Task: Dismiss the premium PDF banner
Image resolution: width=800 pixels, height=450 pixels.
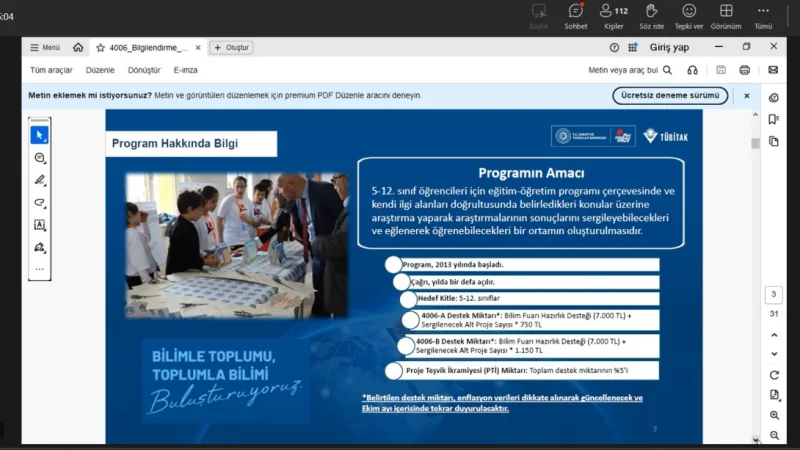Action: click(x=746, y=95)
